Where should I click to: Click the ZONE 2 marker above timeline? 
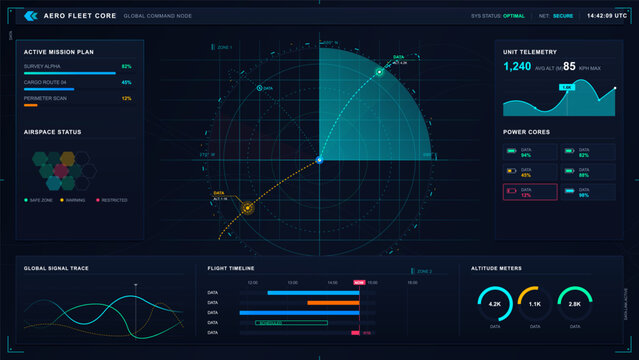421,271
